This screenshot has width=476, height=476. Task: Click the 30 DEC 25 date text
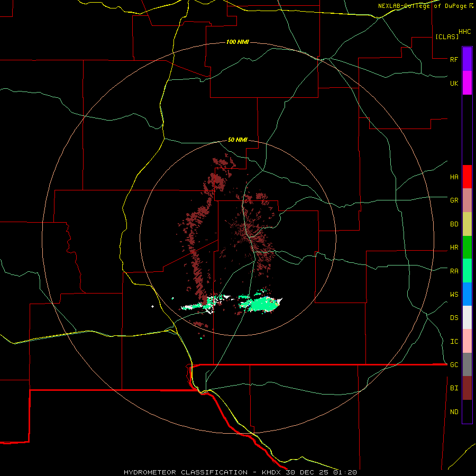point(307,472)
